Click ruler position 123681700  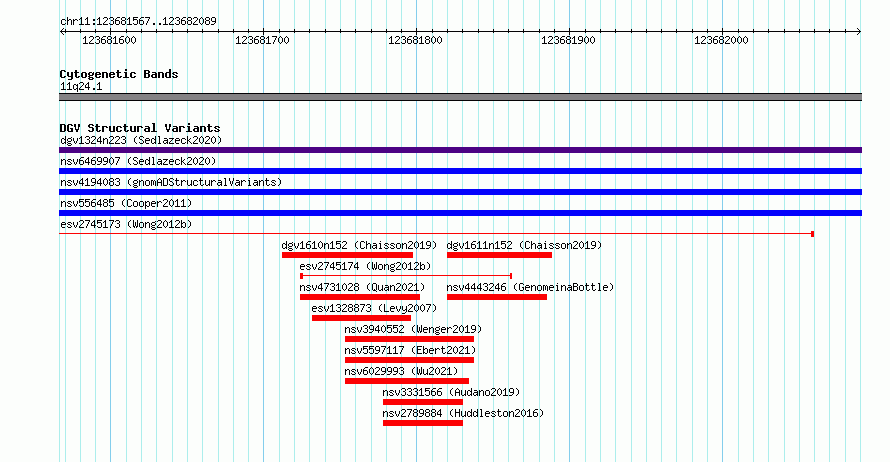point(262,40)
